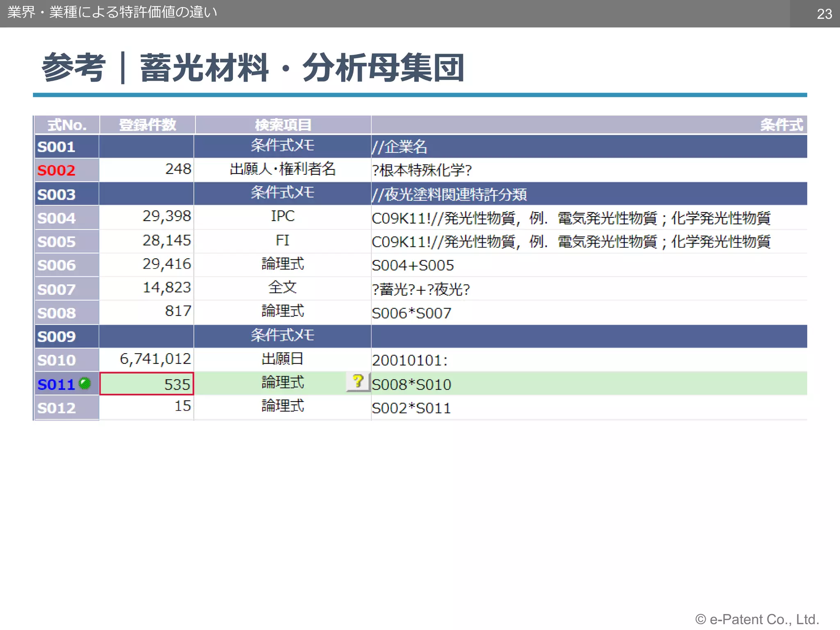Click the count value 6,741,012
The width and height of the screenshot is (840, 630).
(x=155, y=359)
